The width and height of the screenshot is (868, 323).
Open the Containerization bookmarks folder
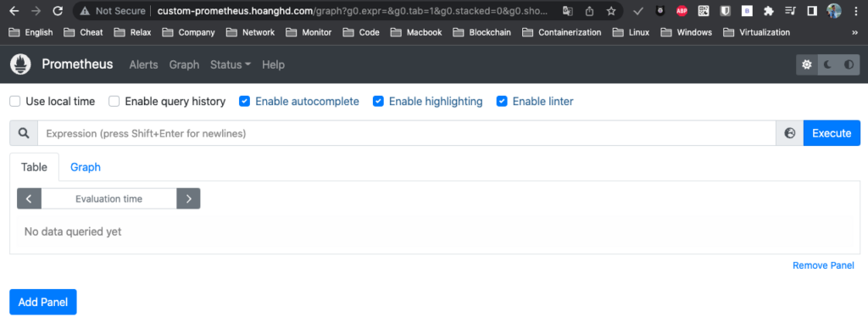(x=562, y=33)
